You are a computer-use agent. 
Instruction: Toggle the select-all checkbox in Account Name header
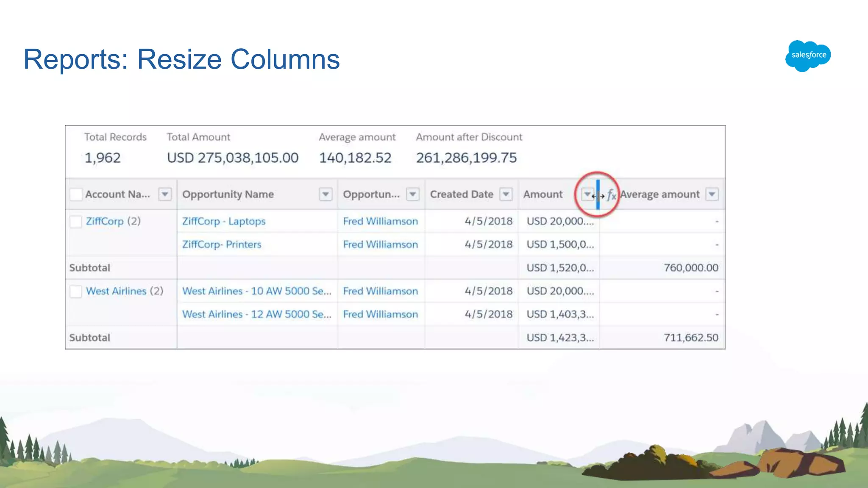(x=76, y=194)
